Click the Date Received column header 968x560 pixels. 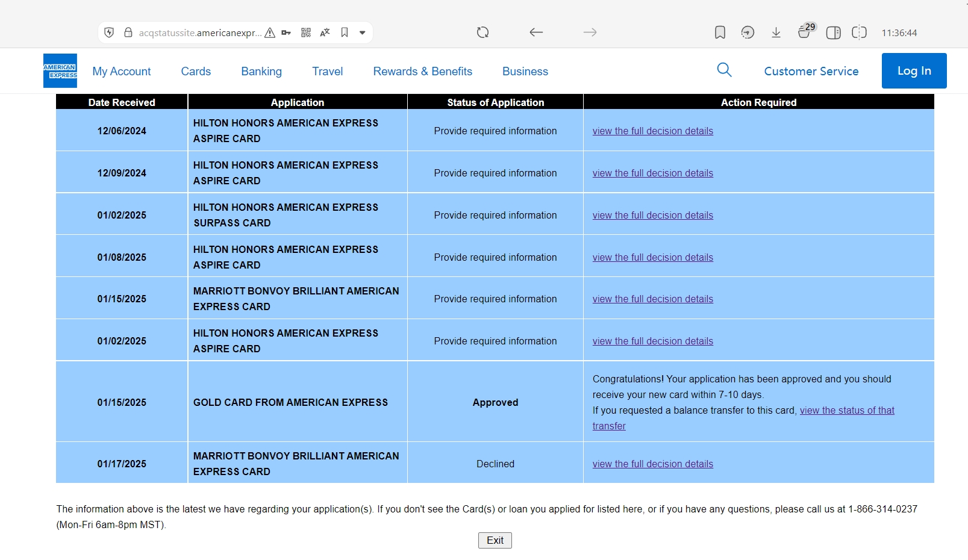(x=122, y=102)
